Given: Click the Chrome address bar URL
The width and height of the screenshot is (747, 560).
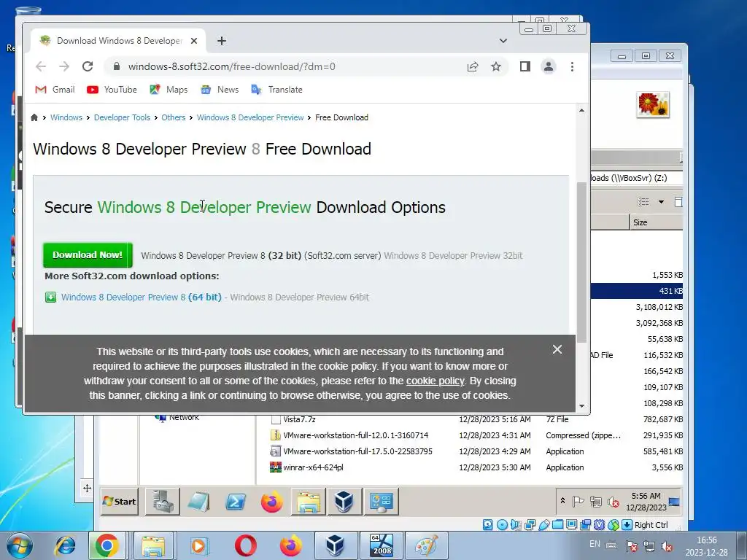Looking at the screenshot, I should pos(231,66).
